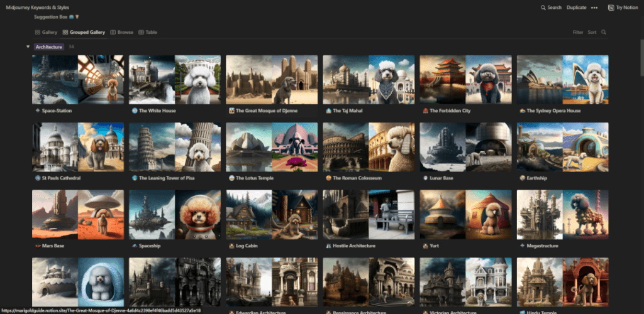Screen dimensions: 644x314
Task: Open the Sort options
Action: 591,32
